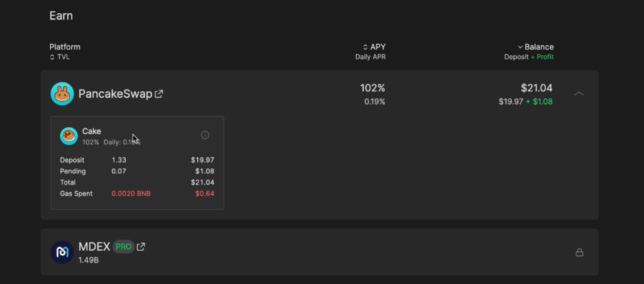This screenshot has height=284, width=644.
Task: Select the Cake pool card title
Action: tap(92, 131)
